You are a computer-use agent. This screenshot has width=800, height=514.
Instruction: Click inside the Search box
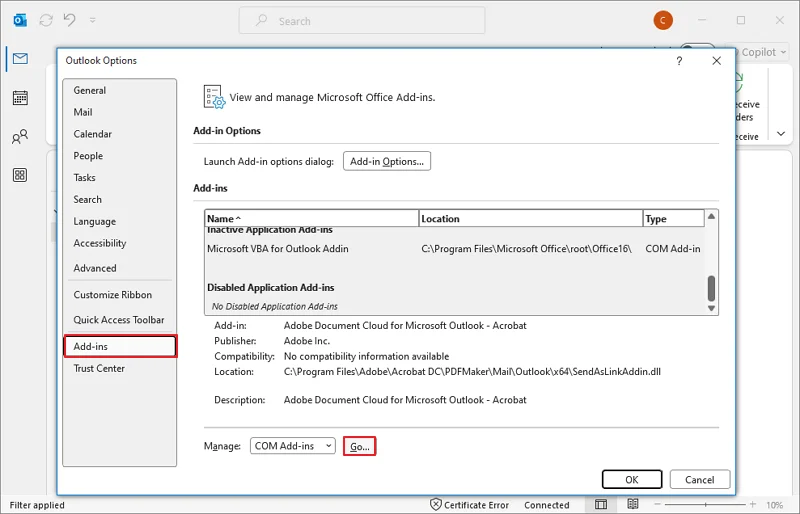coord(362,20)
